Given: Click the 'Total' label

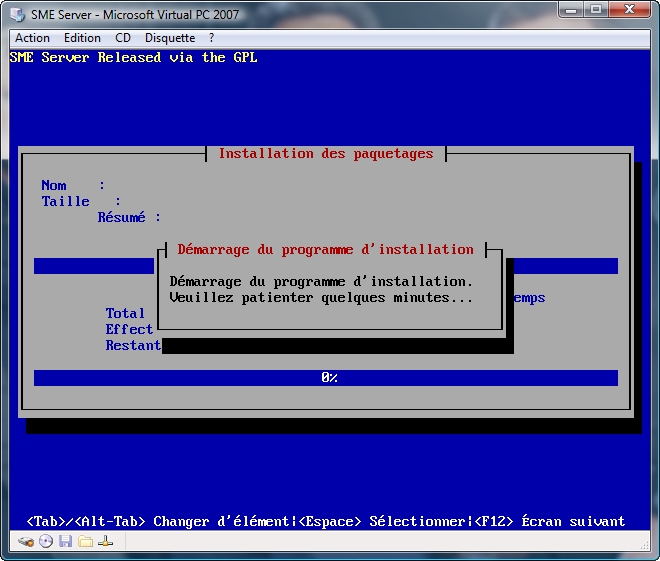Looking at the screenshot, I should tap(125, 313).
